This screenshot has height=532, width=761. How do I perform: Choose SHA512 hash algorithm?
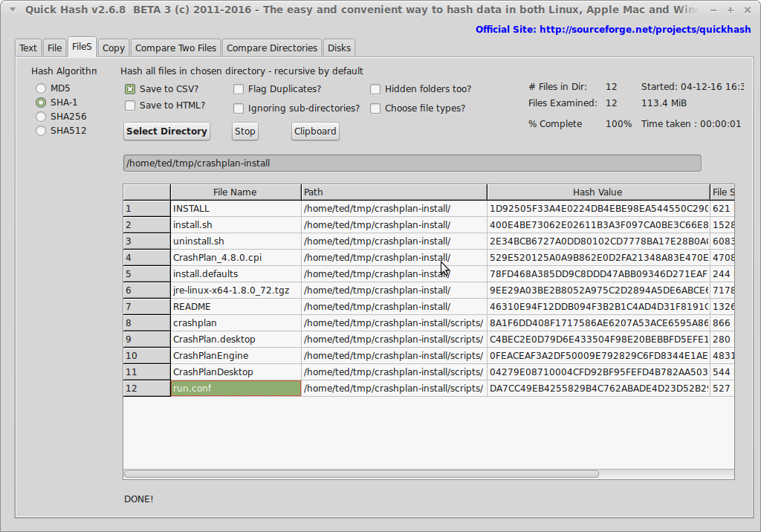coord(41,131)
